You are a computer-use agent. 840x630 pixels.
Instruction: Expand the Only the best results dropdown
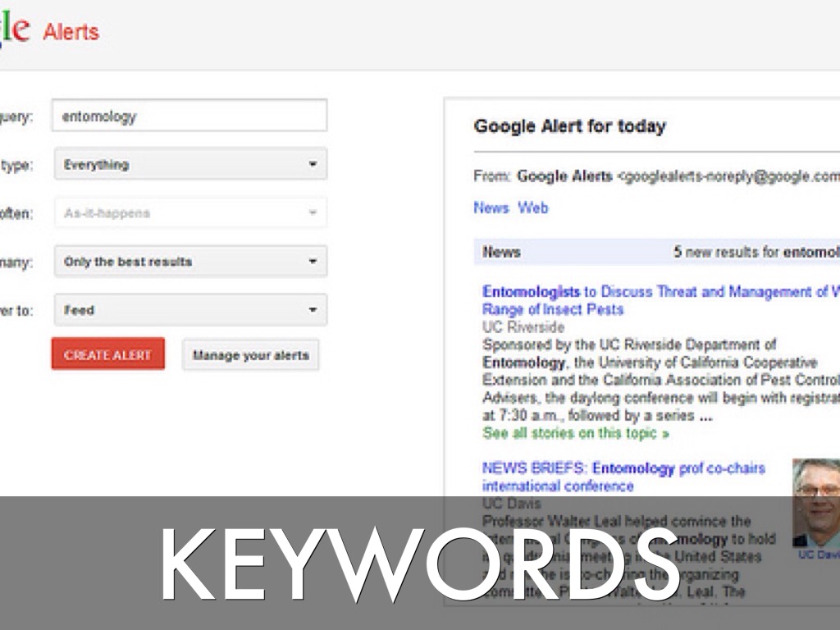(x=189, y=262)
